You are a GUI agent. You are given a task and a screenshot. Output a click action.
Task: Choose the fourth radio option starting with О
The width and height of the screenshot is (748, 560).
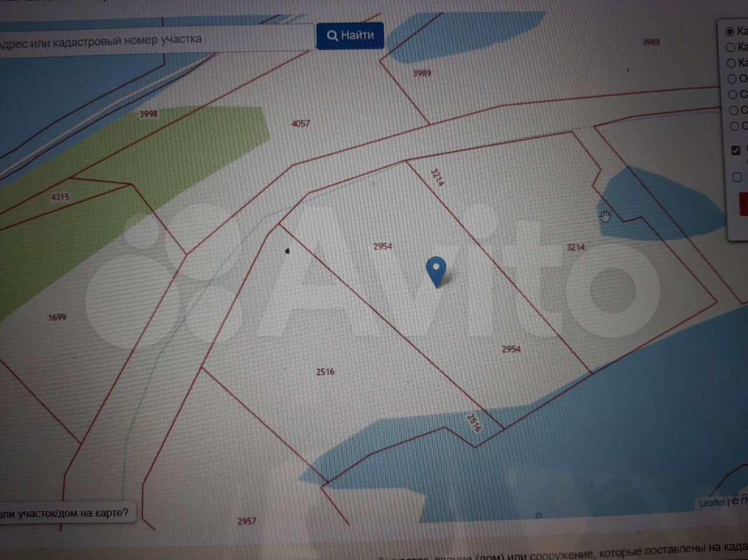(x=732, y=79)
